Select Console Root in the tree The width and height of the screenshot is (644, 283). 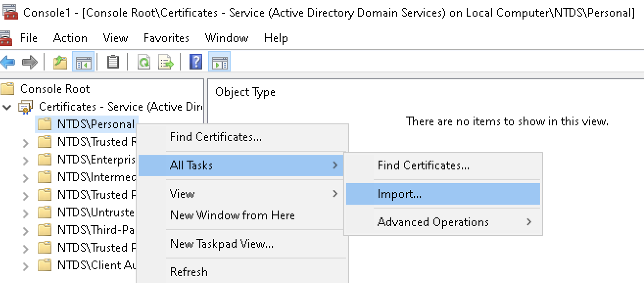(55, 89)
